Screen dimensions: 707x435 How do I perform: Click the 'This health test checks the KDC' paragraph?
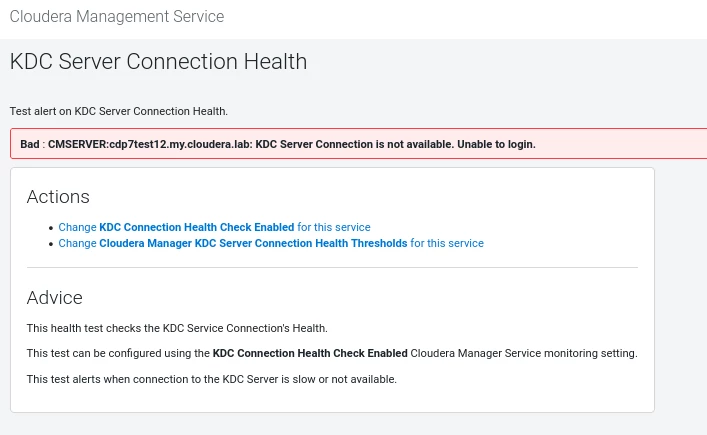point(177,328)
